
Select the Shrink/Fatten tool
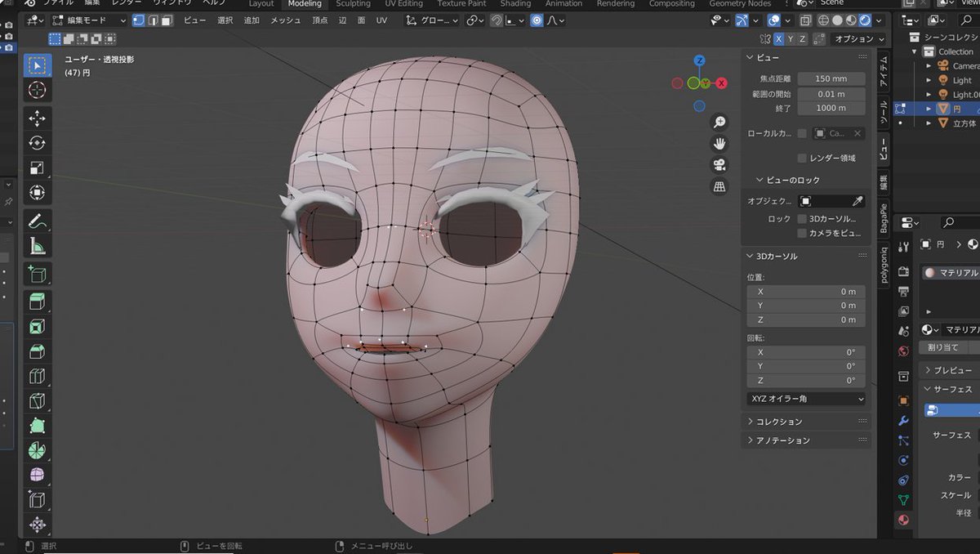(x=38, y=524)
